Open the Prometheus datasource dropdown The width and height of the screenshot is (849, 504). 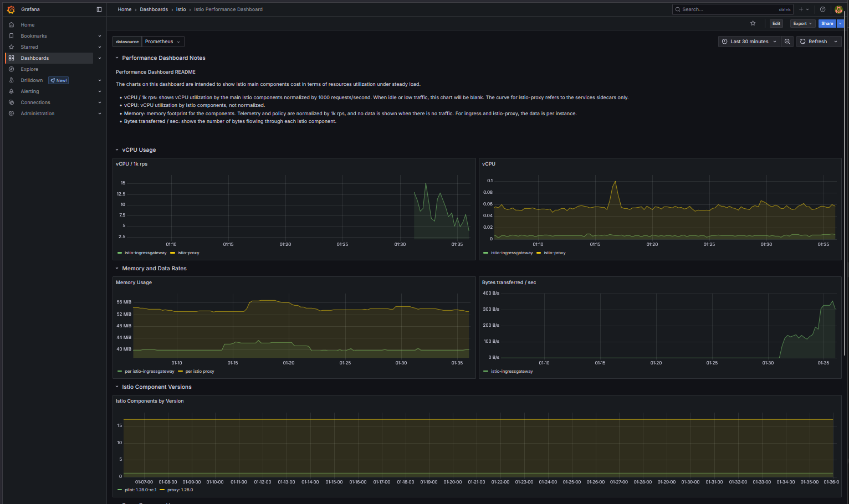tap(163, 42)
